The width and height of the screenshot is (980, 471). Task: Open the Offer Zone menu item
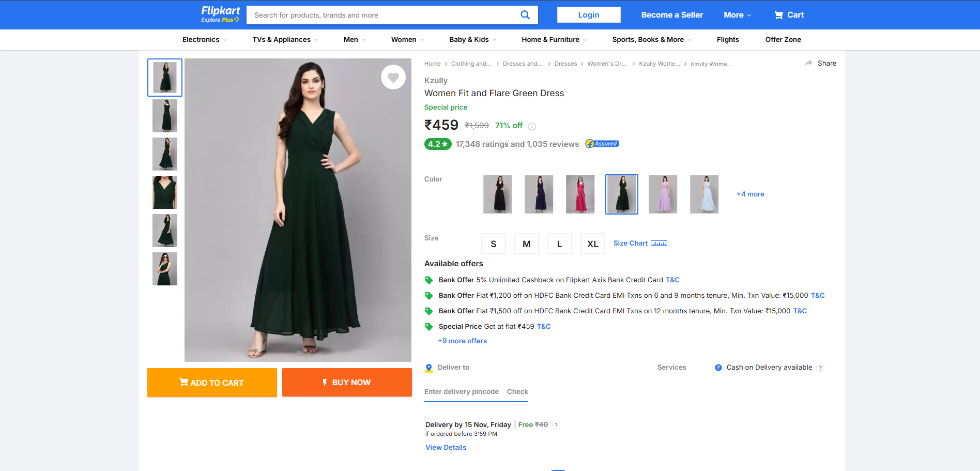(x=783, y=39)
